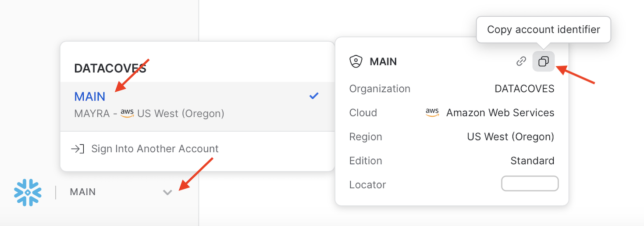Click the Region label
The height and width of the screenshot is (226, 644).
(x=366, y=137)
